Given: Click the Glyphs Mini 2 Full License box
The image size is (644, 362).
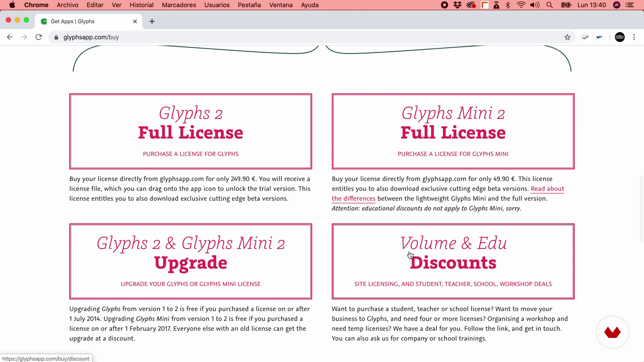Looking at the screenshot, I should tap(453, 131).
